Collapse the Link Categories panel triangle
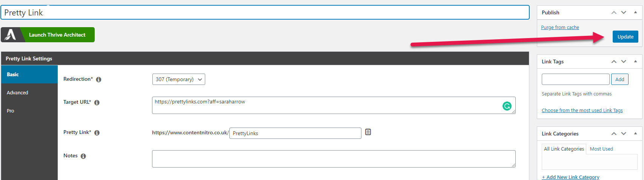Viewport: 644px width, 180px height. click(x=635, y=134)
